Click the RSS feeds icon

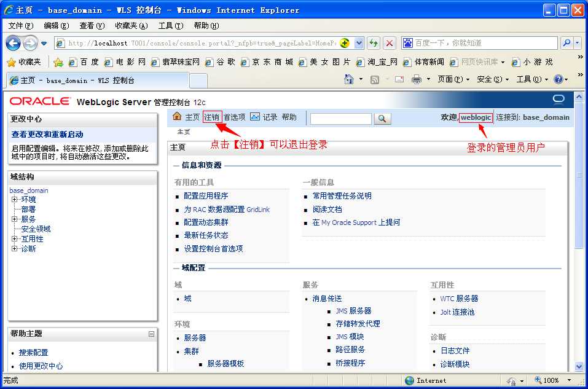(x=375, y=79)
